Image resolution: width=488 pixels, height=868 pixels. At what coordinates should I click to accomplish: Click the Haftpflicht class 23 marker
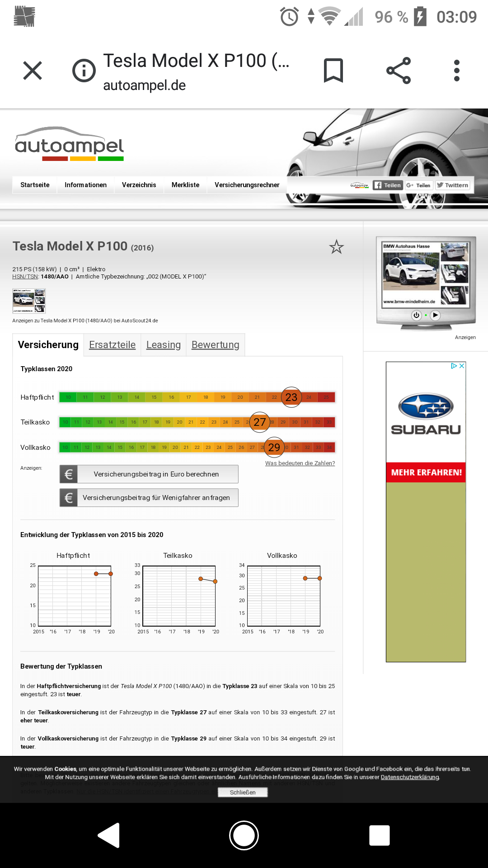click(x=291, y=397)
